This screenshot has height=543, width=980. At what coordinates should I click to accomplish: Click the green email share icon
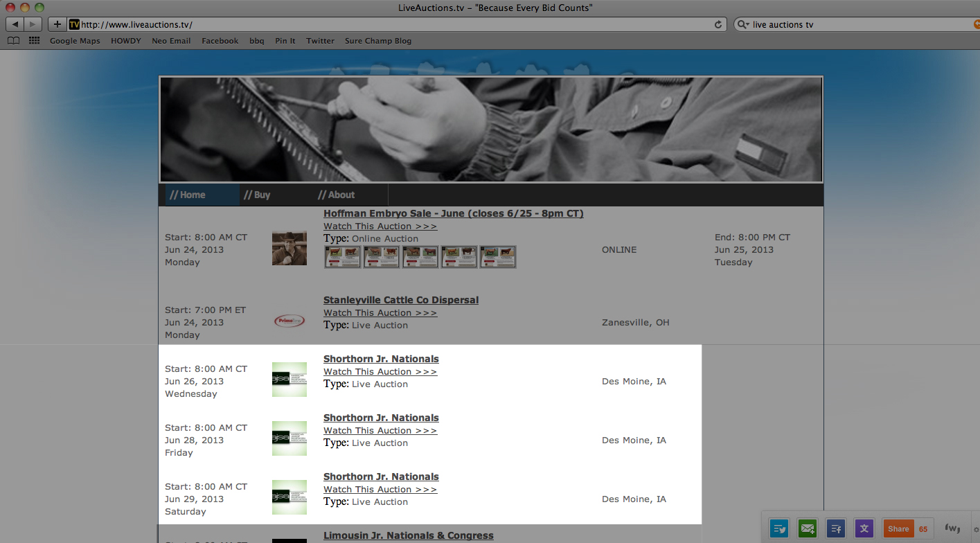pos(808,528)
